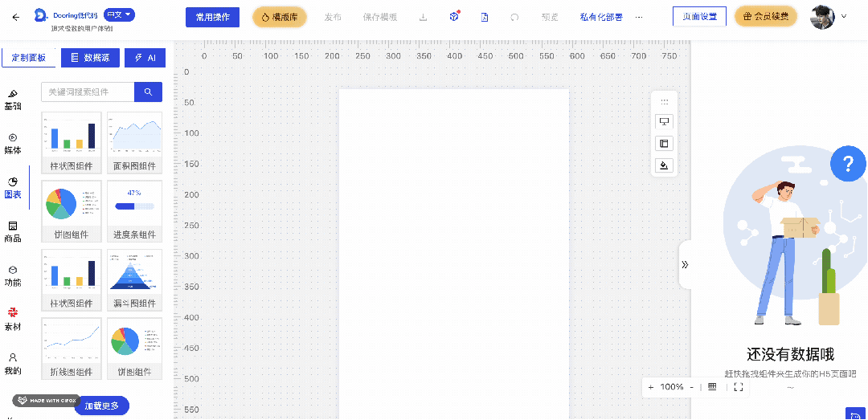Click the 会员续费 membership button
The width and height of the screenshot is (868, 420).
click(x=766, y=17)
